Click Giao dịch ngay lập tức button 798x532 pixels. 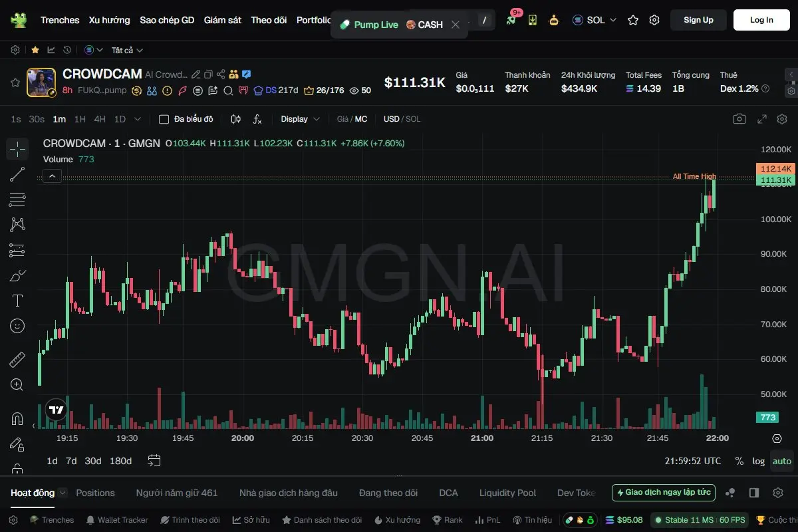coord(664,493)
